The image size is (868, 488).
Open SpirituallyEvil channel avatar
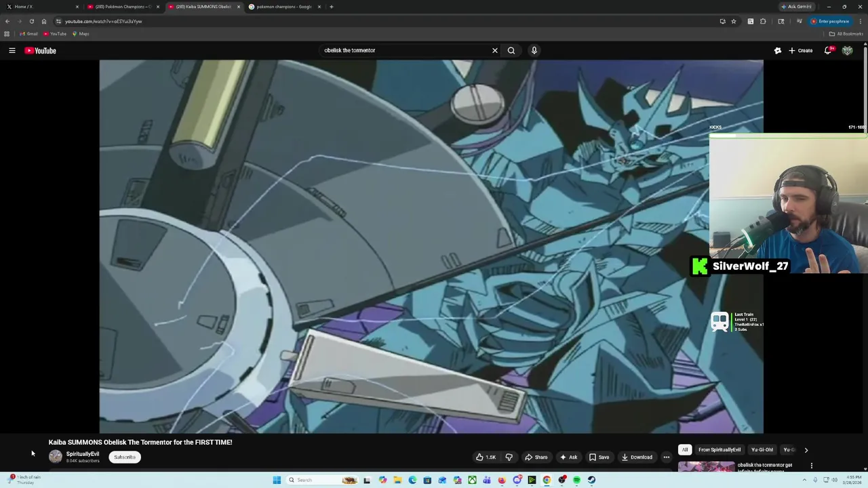click(x=56, y=457)
